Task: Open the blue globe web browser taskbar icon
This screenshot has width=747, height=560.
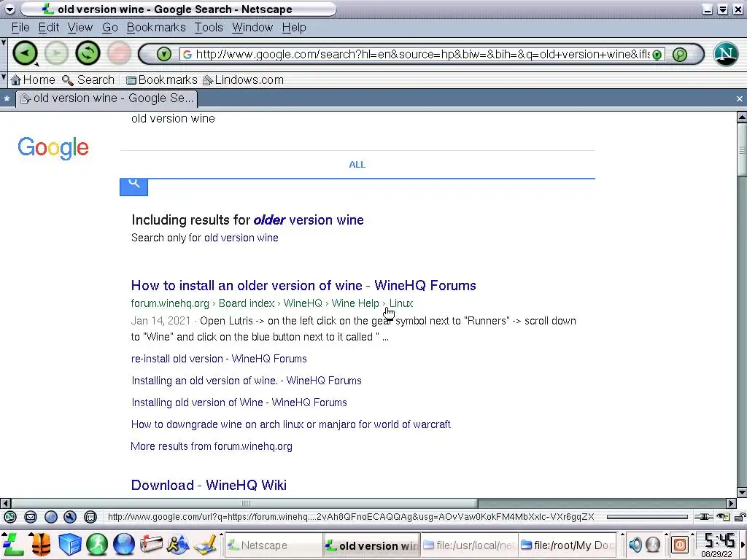Action: 124,544
